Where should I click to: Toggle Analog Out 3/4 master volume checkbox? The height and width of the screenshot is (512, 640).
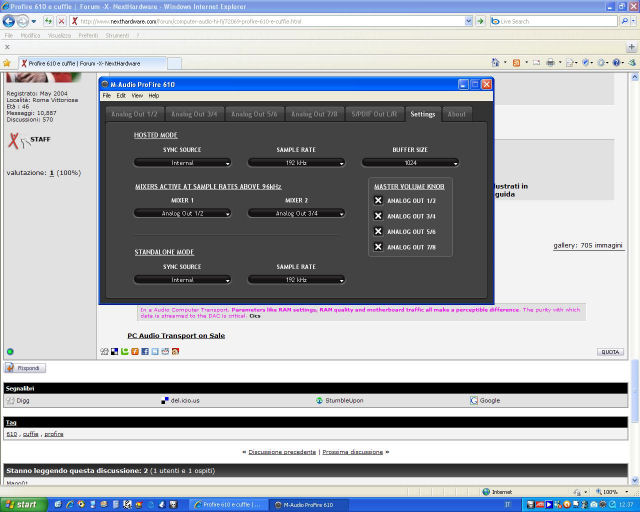pos(378,216)
